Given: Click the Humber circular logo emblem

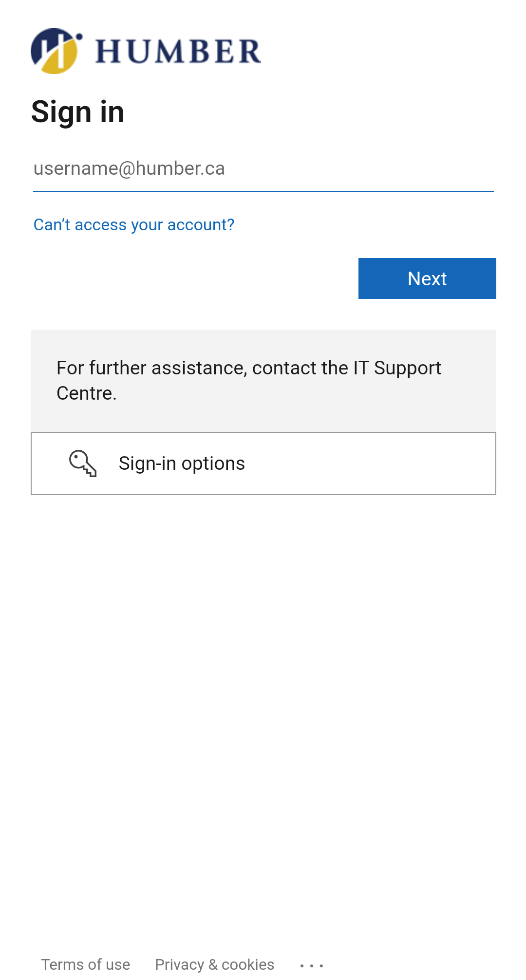Looking at the screenshot, I should (55, 51).
